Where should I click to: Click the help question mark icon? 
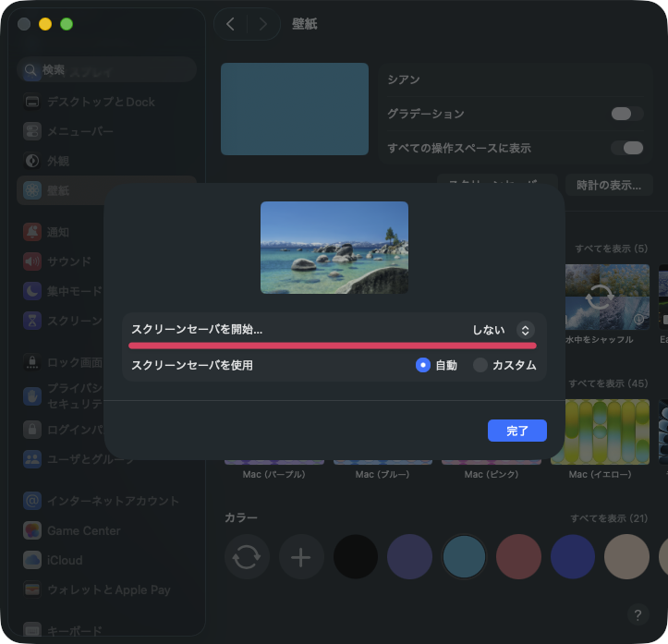click(x=638, y=614)
